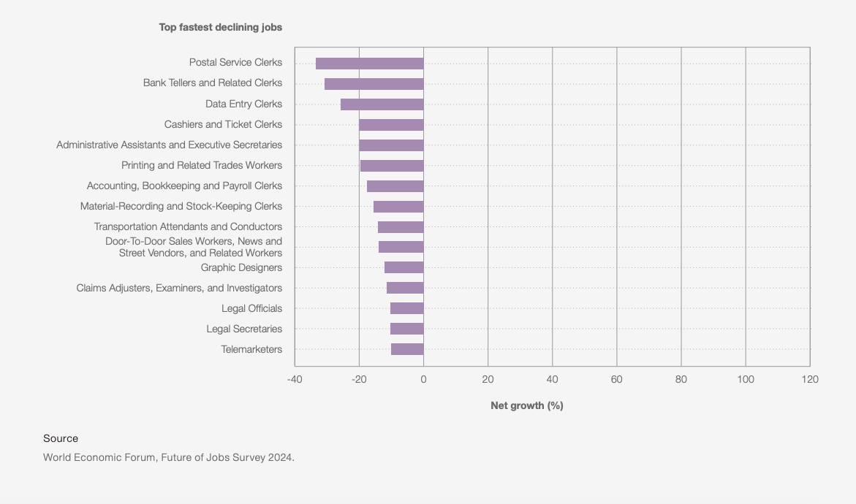Click the Telemarketers bar

coord(406,349)
